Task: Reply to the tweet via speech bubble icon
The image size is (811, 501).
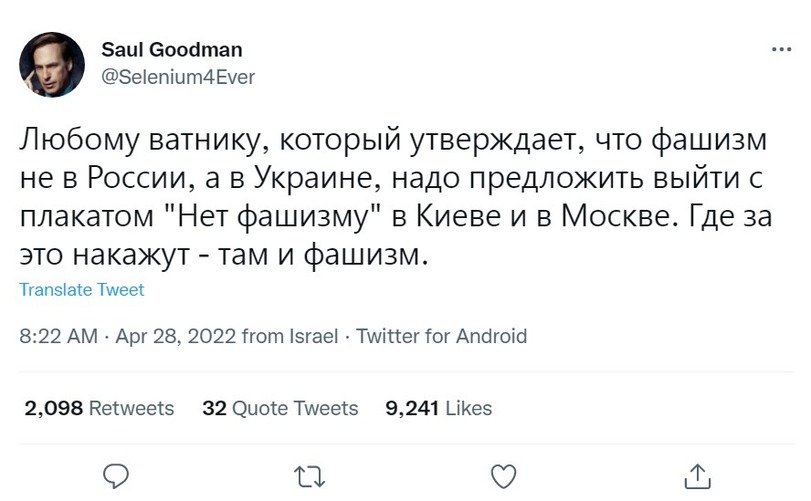Action: [x=118, y=474]
